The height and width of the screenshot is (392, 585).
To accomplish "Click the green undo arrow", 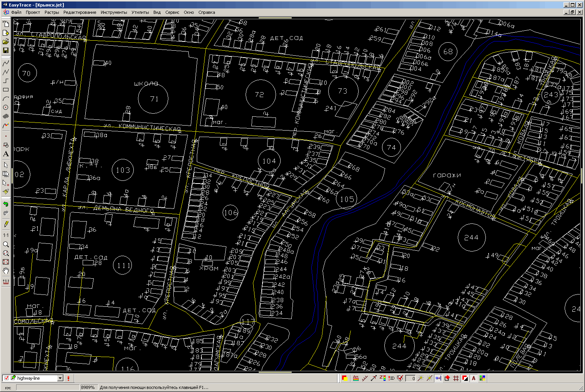I will (6, 204).
